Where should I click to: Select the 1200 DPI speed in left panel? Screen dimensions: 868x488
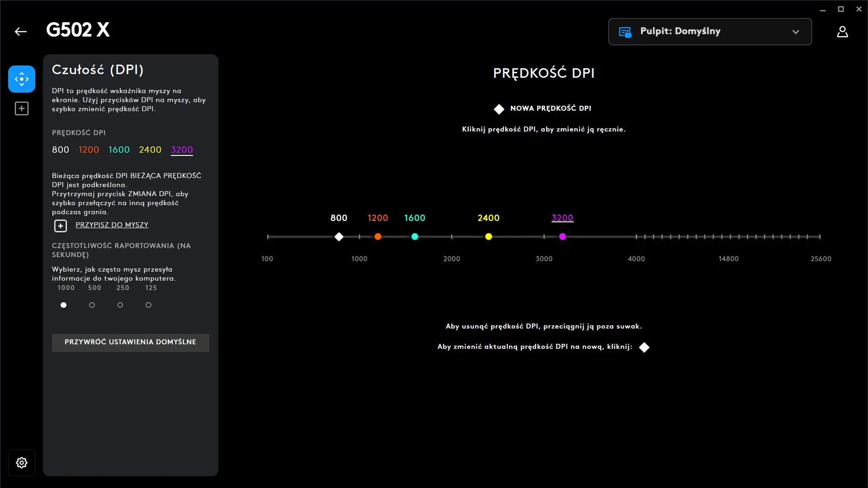[x=89, y=150]
